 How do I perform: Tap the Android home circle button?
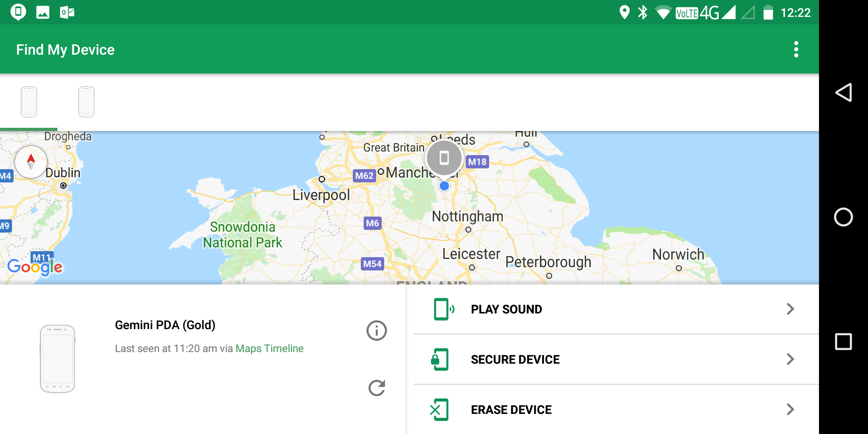click(x=843, y=217)
